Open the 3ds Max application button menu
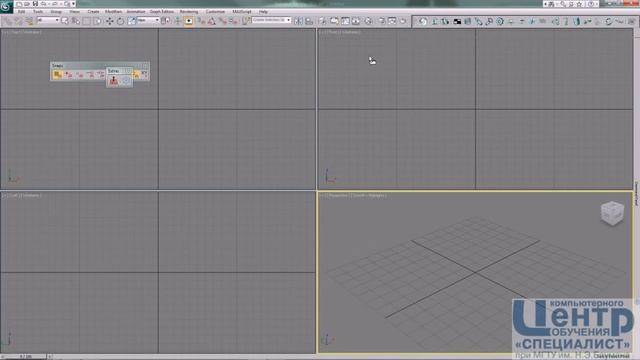Screen dimensions: 640x360 tap(6, 7)
